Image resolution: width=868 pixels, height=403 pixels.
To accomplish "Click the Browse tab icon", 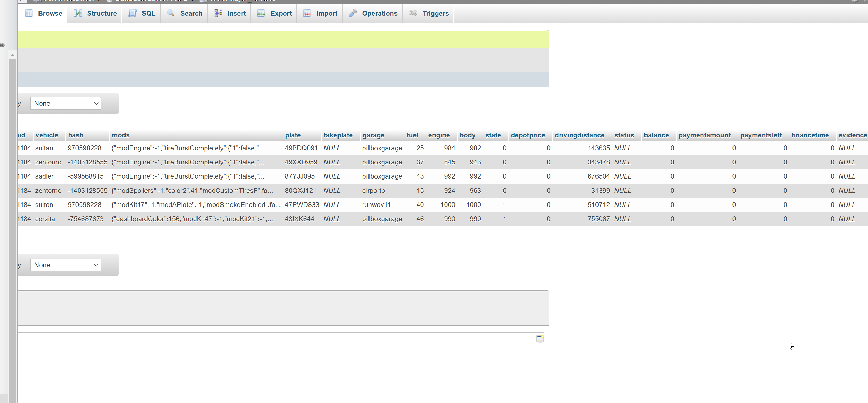I will [28, 13].
